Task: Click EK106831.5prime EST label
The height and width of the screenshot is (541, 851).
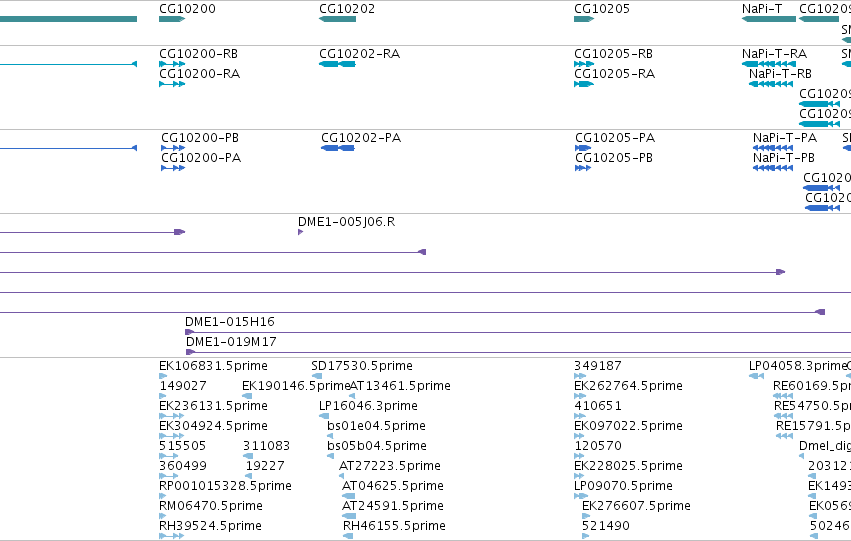Action: tap(213, 366)
